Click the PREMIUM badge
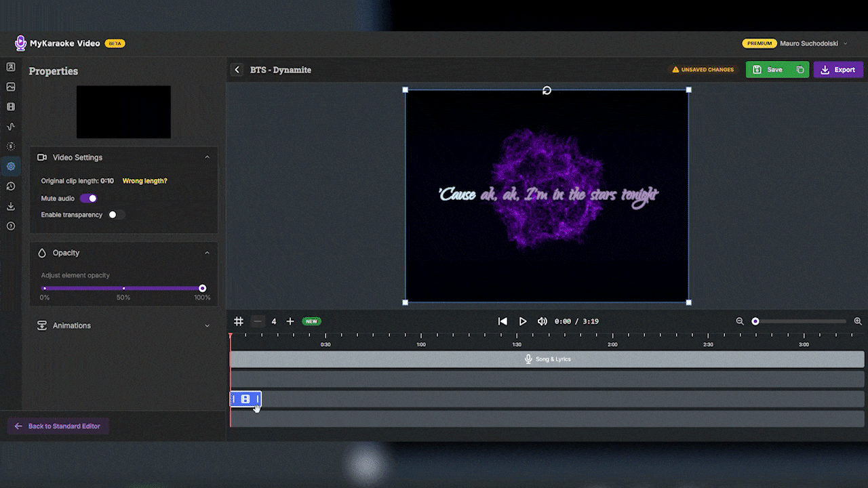The height and width of the screenshot is (488, 868). point(759,43)
